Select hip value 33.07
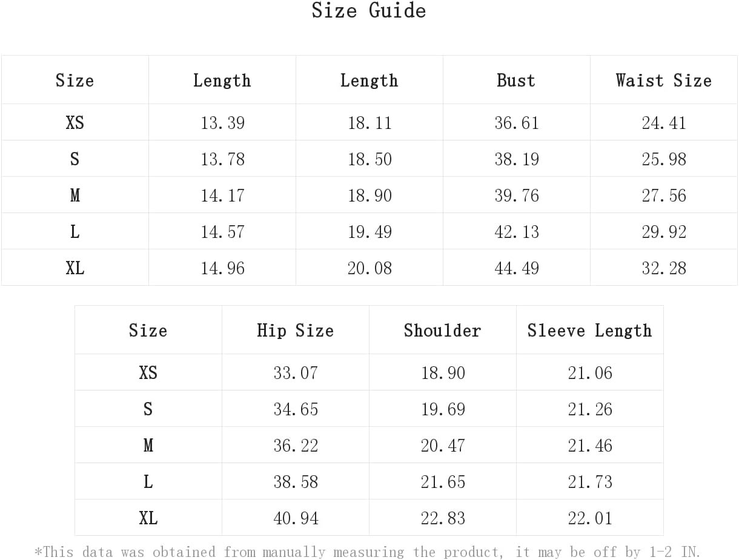The image size is (739, 560). click(x=296, y=372)
